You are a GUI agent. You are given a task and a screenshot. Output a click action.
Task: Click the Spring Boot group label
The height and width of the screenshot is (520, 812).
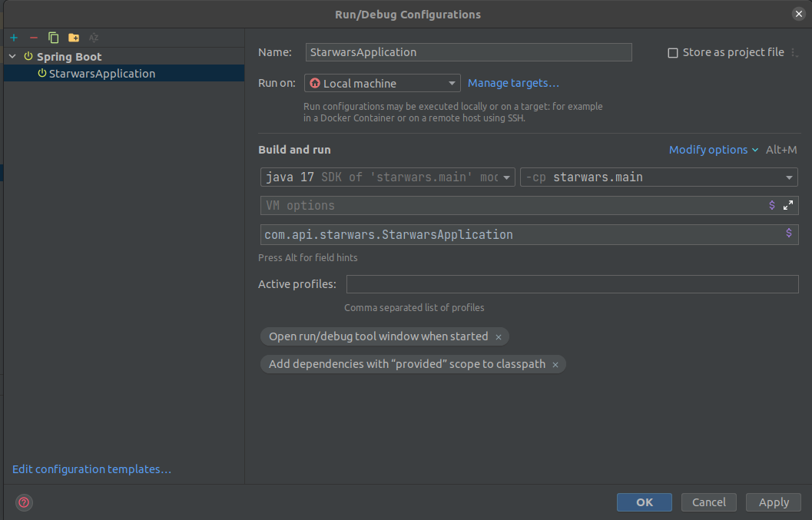[x=69, y=56]
